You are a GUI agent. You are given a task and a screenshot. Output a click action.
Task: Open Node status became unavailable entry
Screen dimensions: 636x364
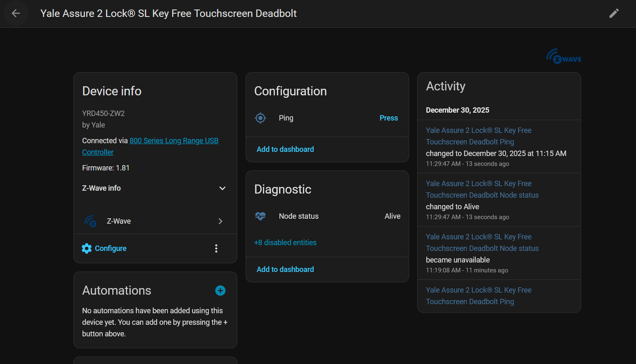click(x=482, y=243)
